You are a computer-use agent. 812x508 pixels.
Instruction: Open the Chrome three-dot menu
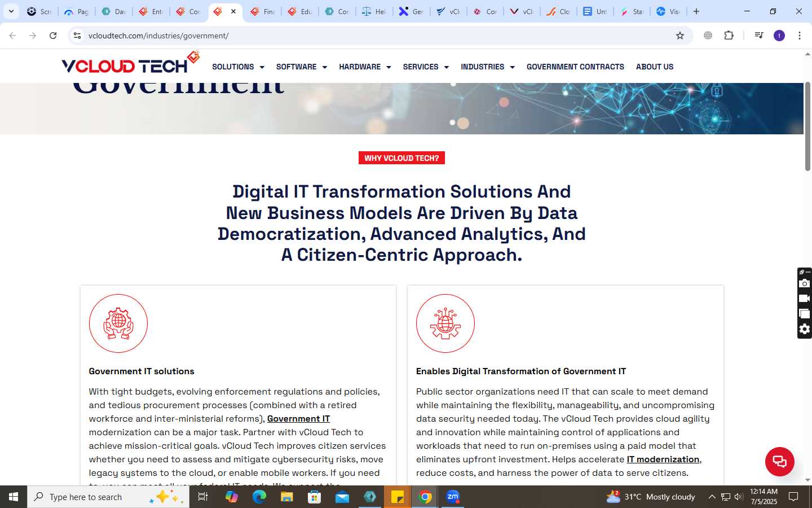click(800, 36)
